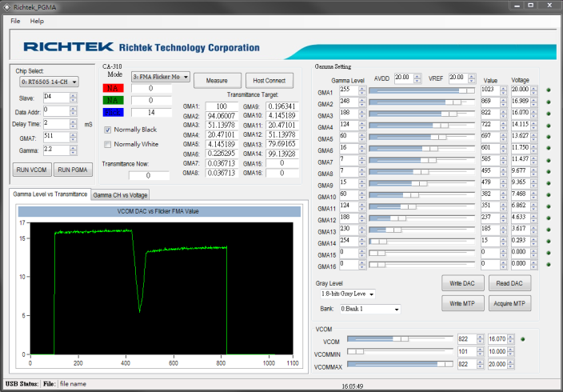The width and height of the screenshot is (563, 392).
Task: Click the green status indicator for GMA16
Action: (549, 265)
